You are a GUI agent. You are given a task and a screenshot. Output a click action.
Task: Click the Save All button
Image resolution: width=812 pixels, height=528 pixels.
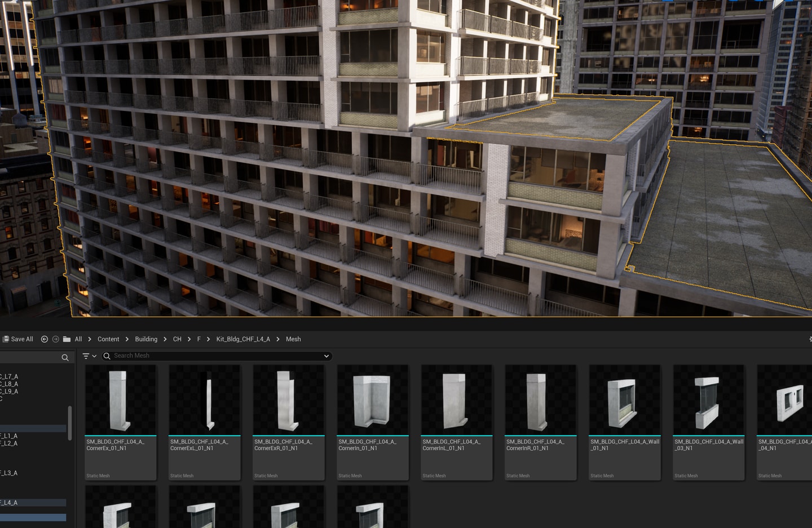18,339
